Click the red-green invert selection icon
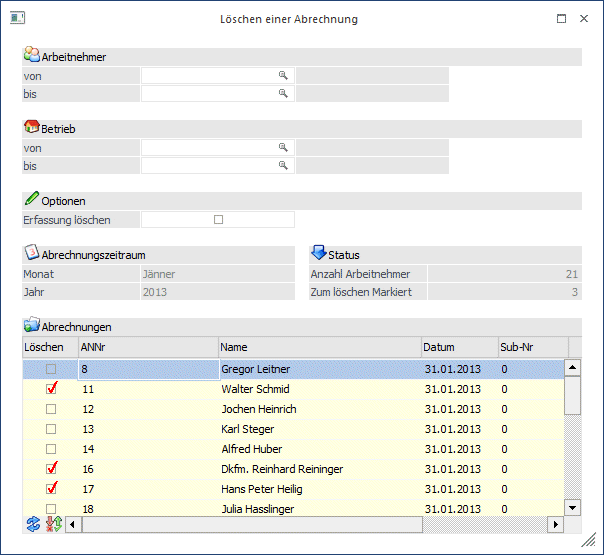The image size is (604, 555). [x=53, y=524]
